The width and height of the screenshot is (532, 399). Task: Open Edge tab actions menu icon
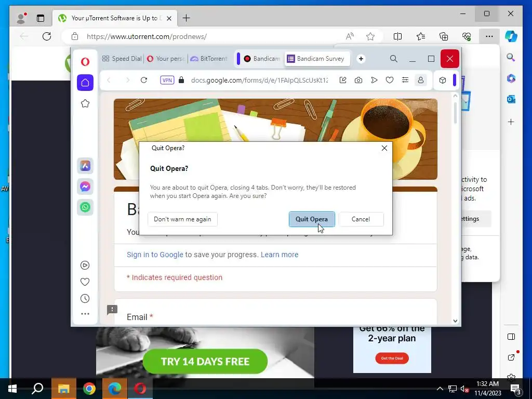click(41, 18)
